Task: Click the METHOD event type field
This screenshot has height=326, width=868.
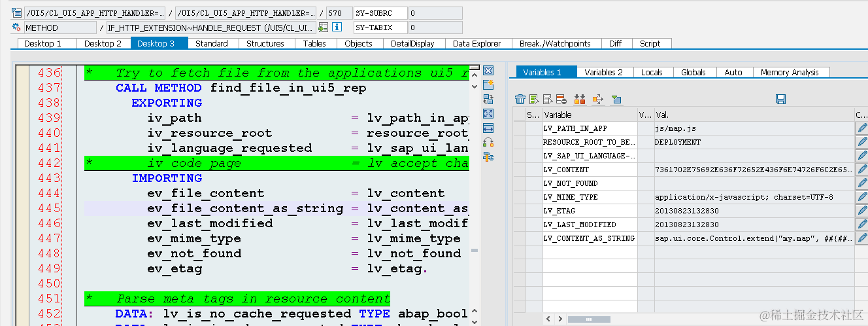Action: [x=60, y=27]
